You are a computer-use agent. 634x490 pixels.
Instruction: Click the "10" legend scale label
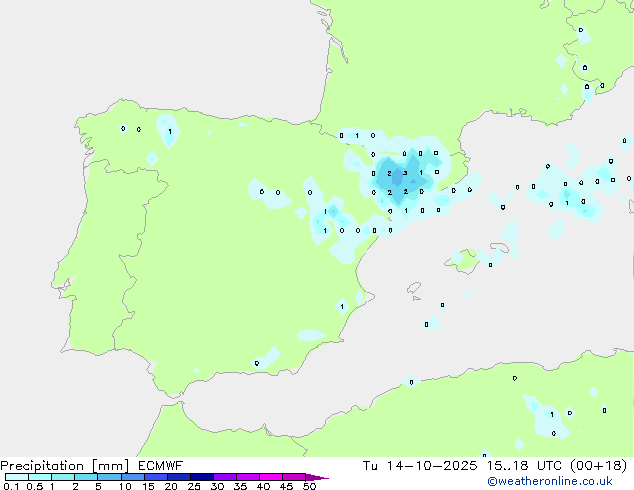tap(125, 486)
